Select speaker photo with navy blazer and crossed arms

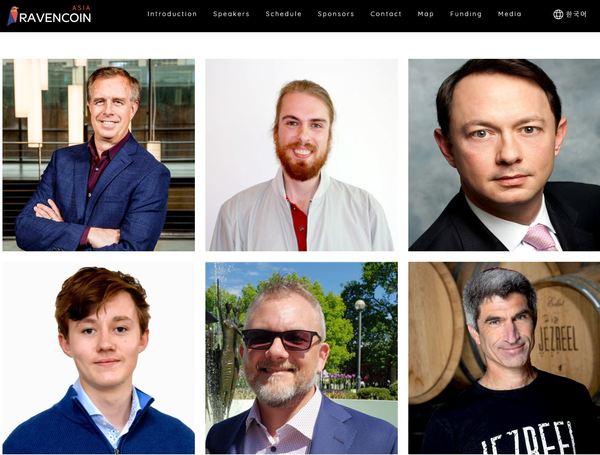click(99, 155)
